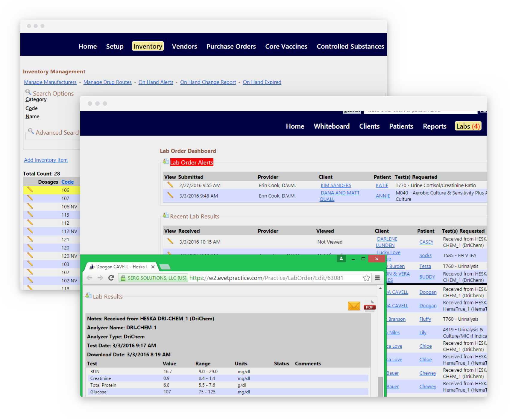
Task: Expand the Advanced Search section
Action: (x=57, y=132)
